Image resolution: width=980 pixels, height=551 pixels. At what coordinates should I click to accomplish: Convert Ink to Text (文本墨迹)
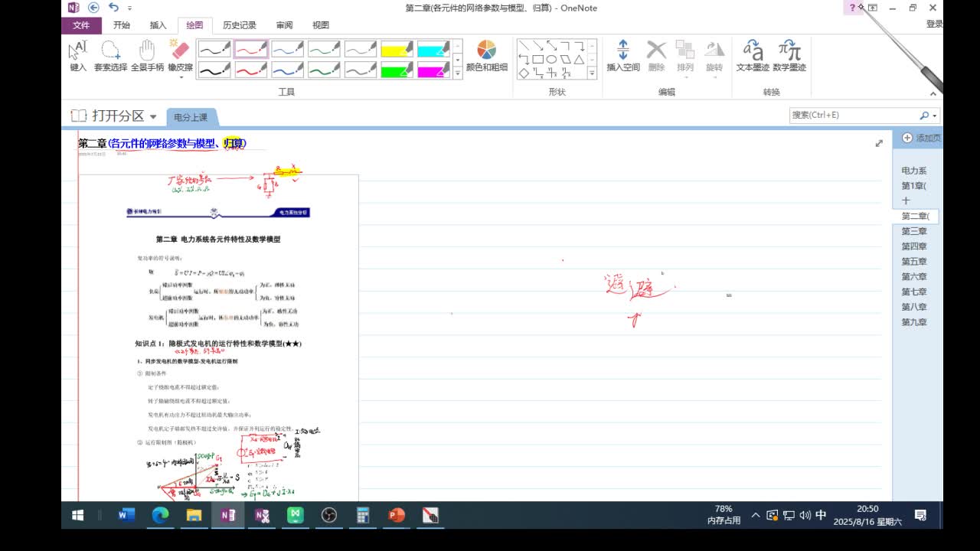[x=753, y=57]
